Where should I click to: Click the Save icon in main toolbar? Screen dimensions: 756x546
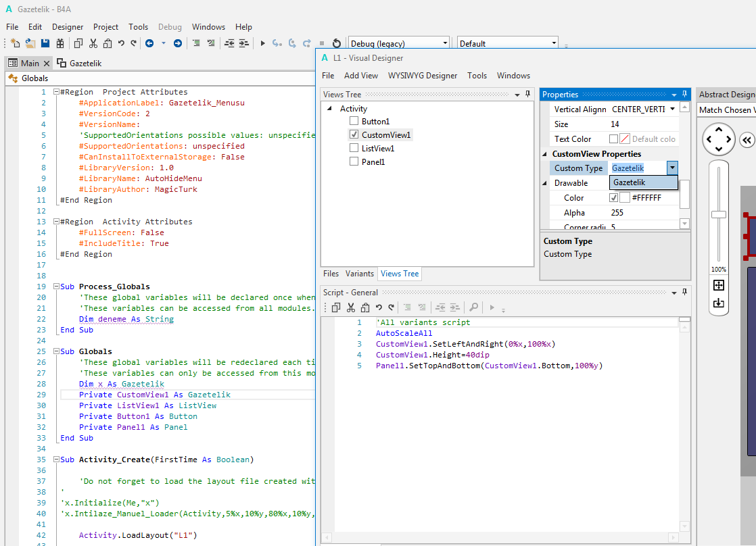point(45,43)
